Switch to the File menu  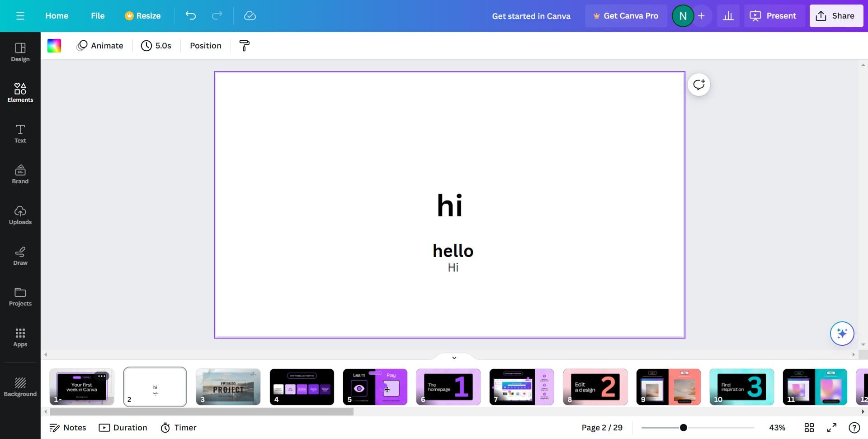(98, 15)
